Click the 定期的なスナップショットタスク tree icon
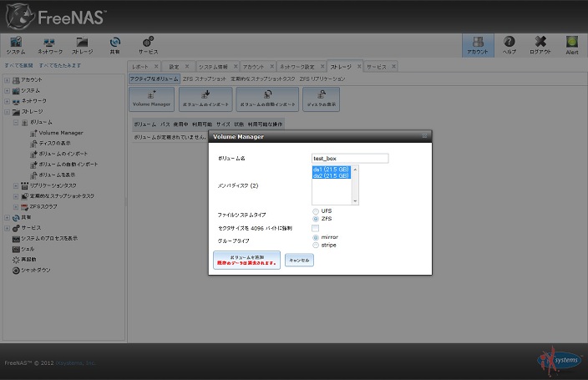Image resolution: width=588 pixels, height=380 pixels. [x=24, y=196]
